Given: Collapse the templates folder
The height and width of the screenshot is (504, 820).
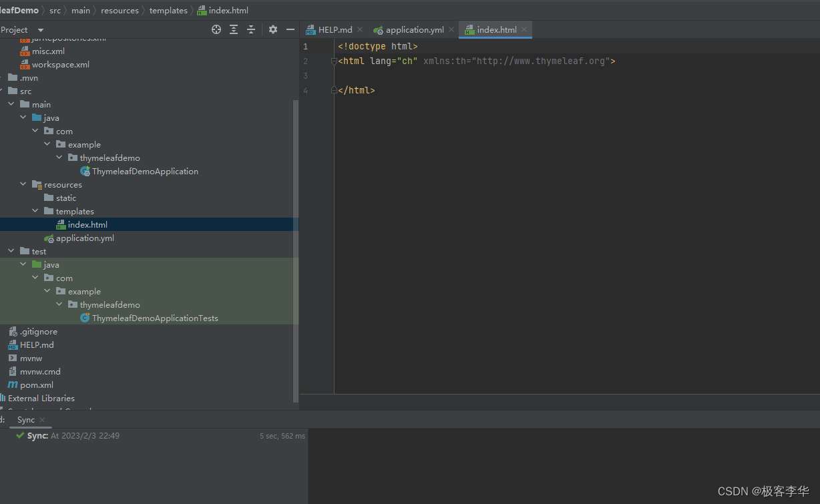Looking at the screenshot, I should click(35, 212).
